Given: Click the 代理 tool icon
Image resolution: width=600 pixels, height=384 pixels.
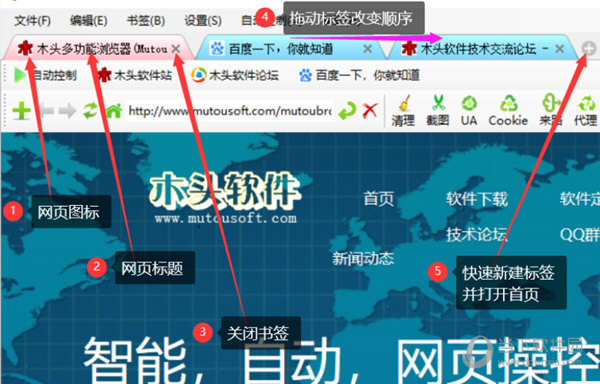Looking at the screenshot, I should coord(585,111).
